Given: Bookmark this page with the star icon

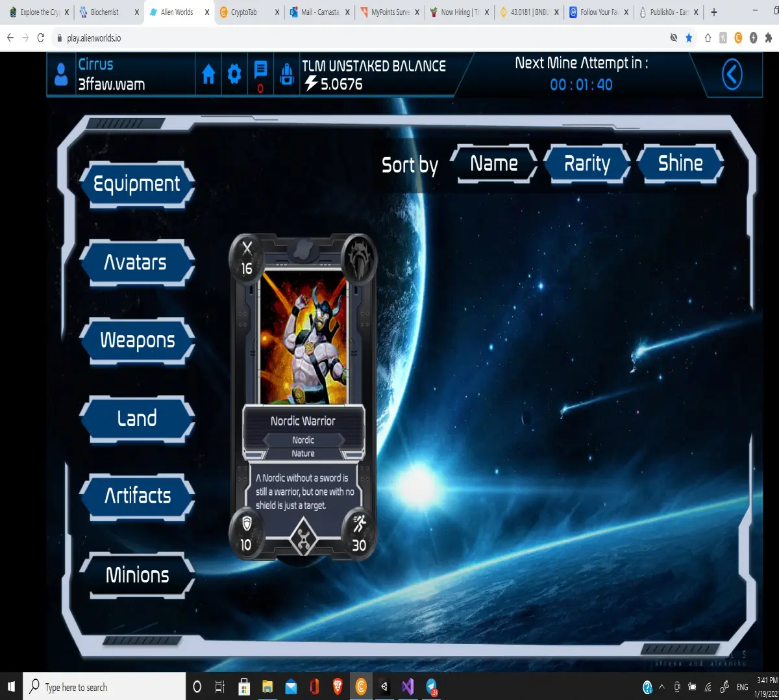Looking at the screenshot, I should (689, 38).
